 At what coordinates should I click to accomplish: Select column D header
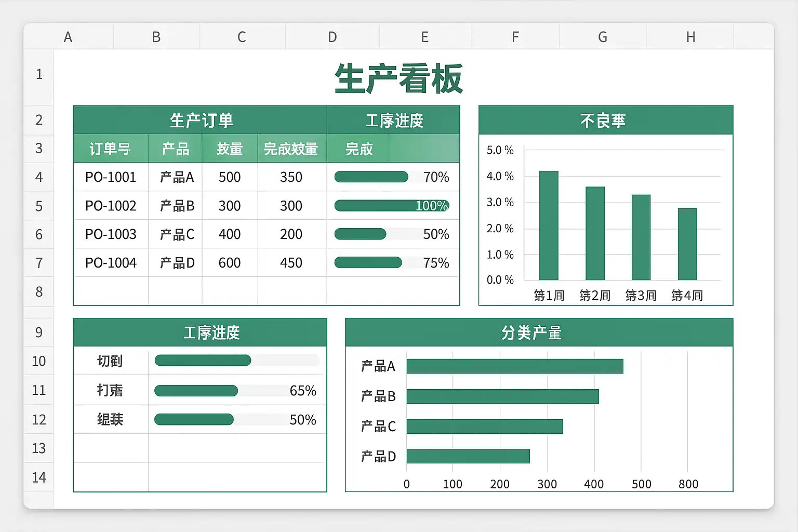coord(332,37)
